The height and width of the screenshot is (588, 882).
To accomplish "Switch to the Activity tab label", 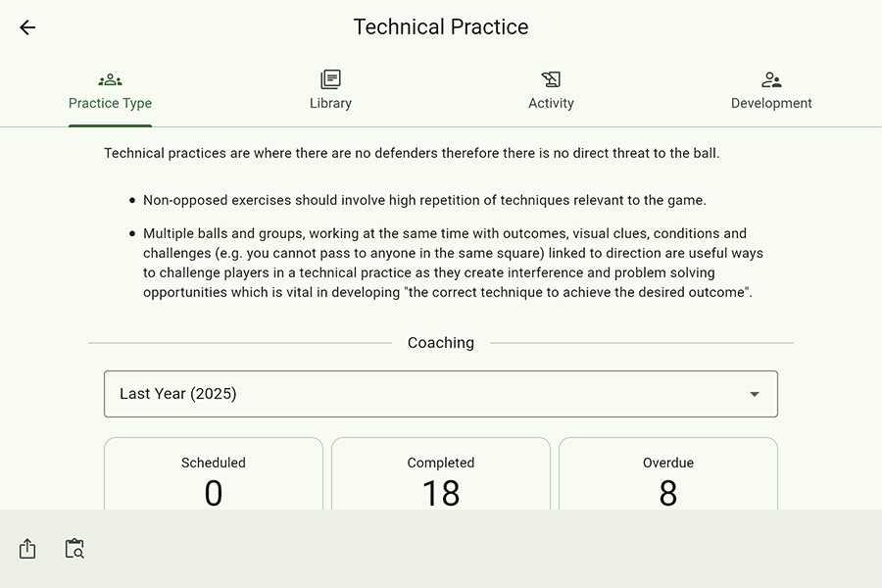I will [x=551, y=103].
